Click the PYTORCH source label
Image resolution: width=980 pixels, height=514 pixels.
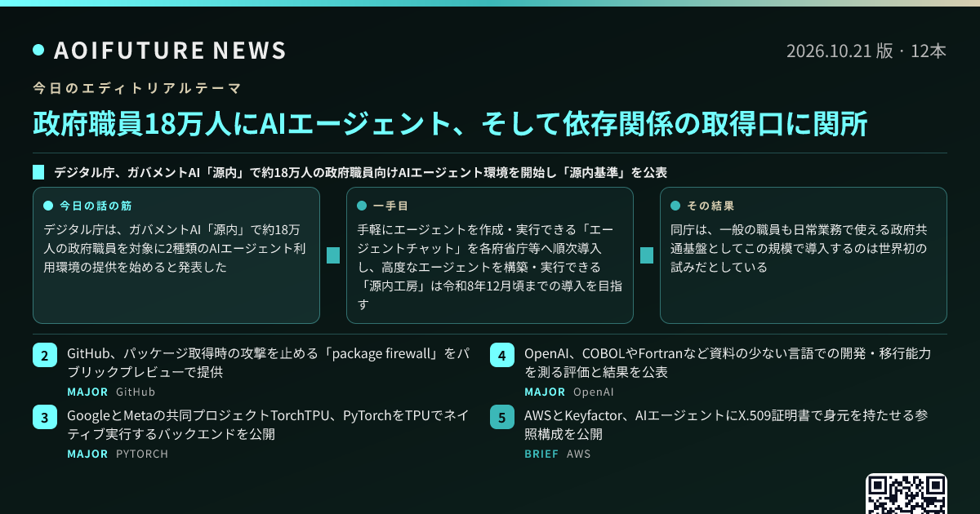click(x=142, y=454)
